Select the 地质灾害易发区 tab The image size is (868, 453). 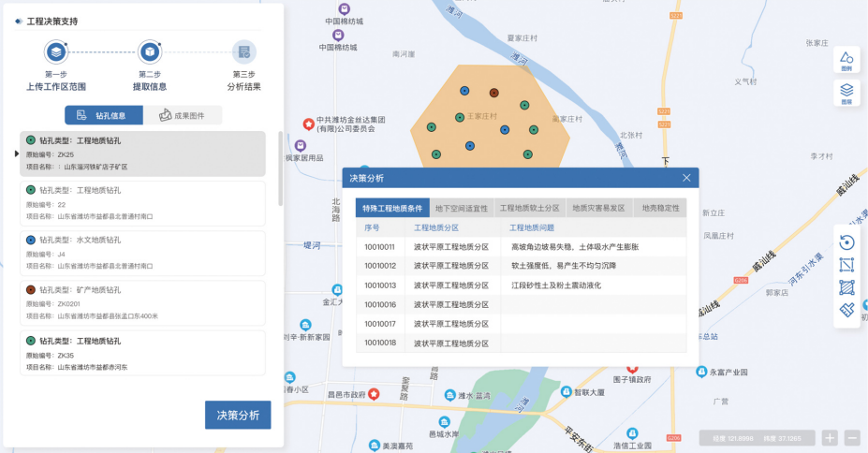click(598, 208)
